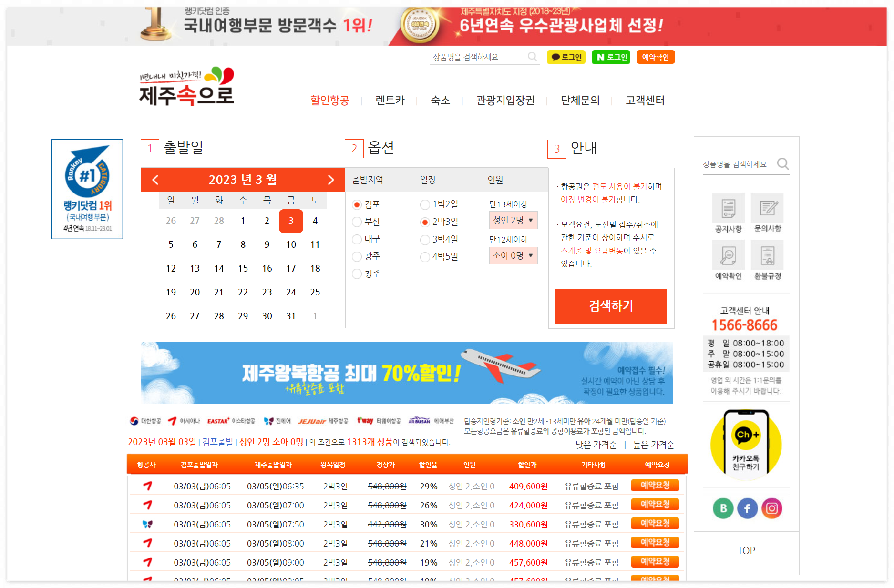This screenshot has height=588, width=894.
Task: Click the Naver 로그인 button
Action: [610, 57]
